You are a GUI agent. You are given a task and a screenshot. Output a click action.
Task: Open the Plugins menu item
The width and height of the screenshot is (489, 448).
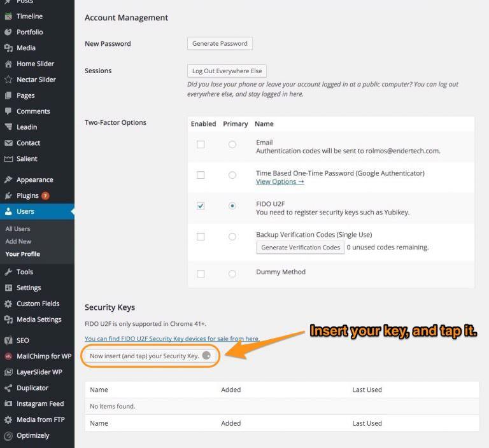[27, 195]
